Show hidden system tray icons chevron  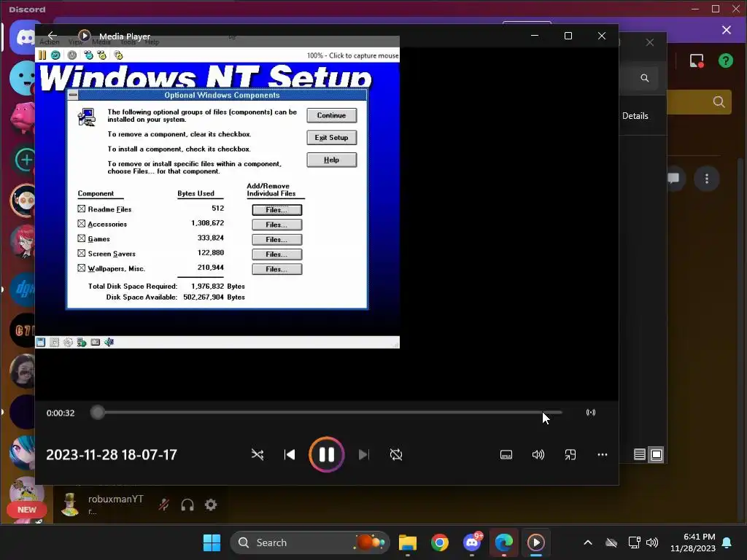pos(588,542)
